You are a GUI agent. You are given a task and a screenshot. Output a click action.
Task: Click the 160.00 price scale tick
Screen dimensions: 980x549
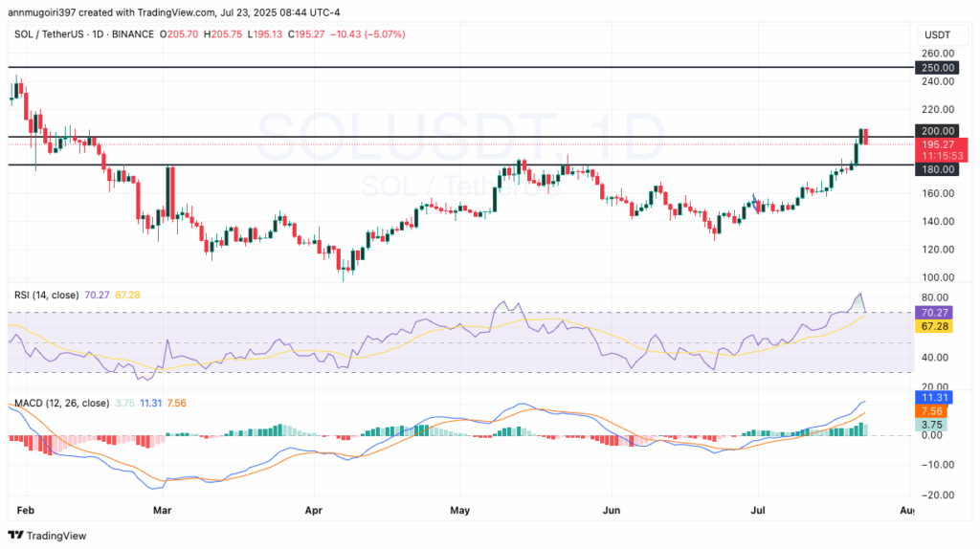(x=938, y=193)
